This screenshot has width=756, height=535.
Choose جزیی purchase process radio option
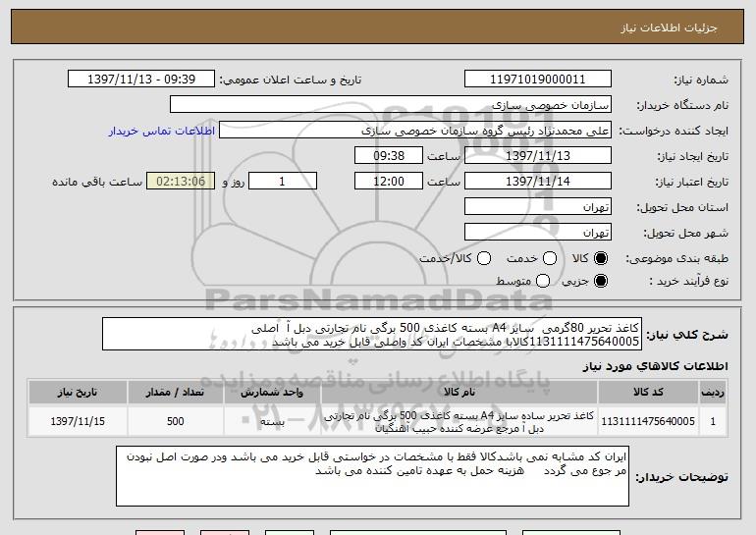(x=601, y=281)
